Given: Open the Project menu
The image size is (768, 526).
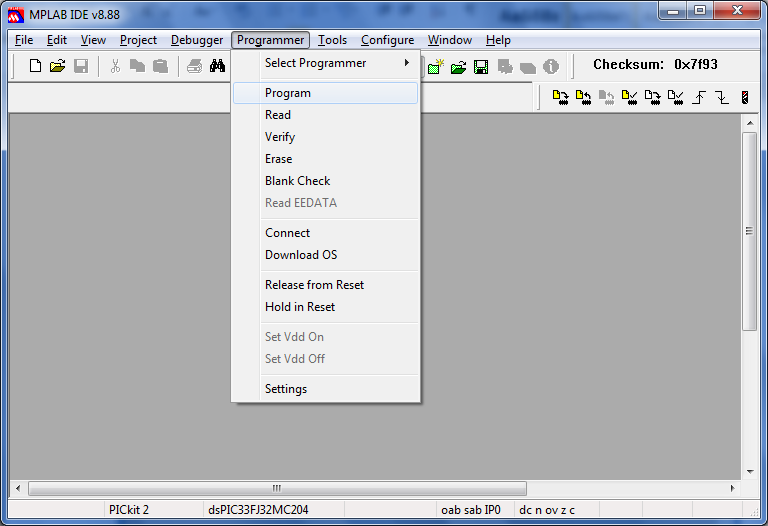Looking at the screenshot, I should [138, 40].
